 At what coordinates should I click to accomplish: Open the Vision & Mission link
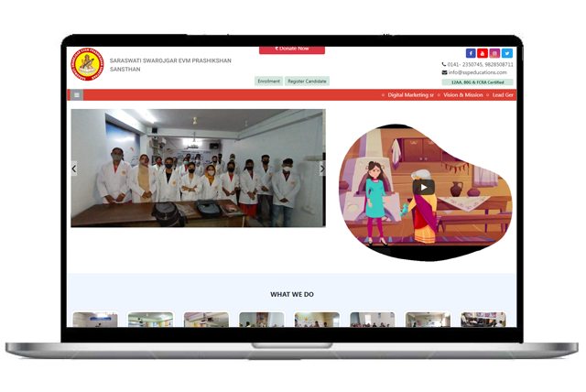coord(461,94)
